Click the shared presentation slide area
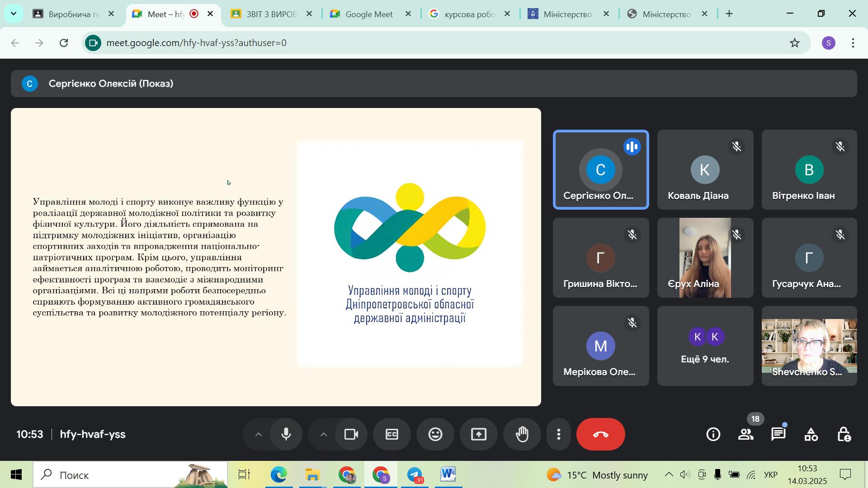 point(276,257)
